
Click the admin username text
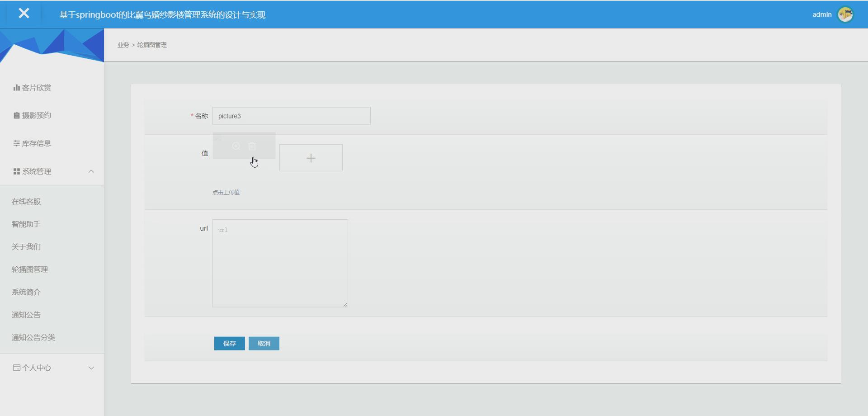pyautogui.click(x=822, y=14)
